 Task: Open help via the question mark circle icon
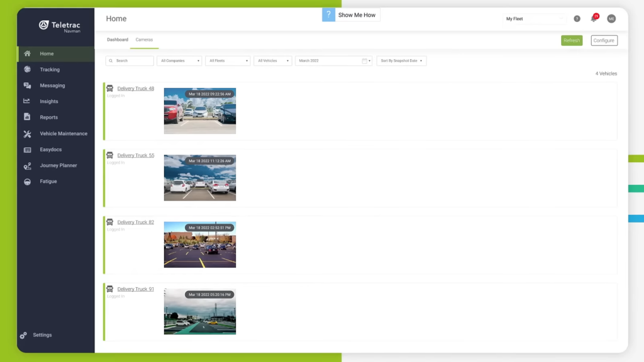pyautogui.click(x=577, y=19)
